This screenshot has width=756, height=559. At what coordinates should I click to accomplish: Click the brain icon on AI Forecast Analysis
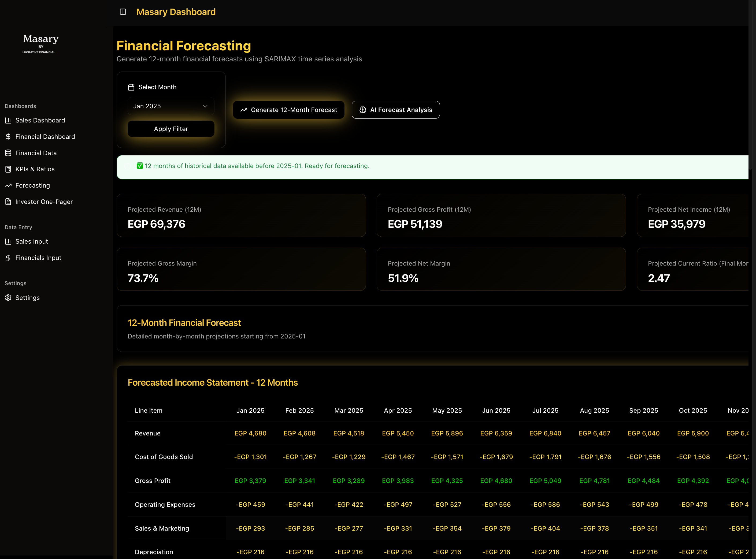[x=363, y=110]
